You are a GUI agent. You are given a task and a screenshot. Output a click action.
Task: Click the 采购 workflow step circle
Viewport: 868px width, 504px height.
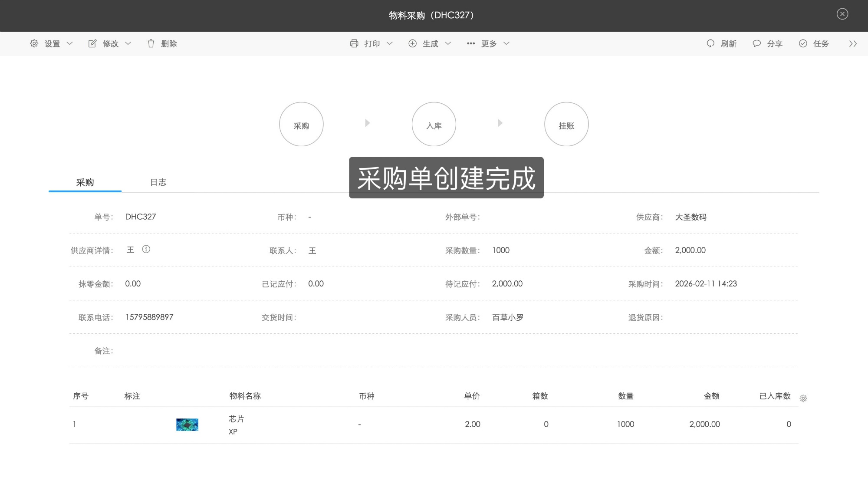point(301,124)
